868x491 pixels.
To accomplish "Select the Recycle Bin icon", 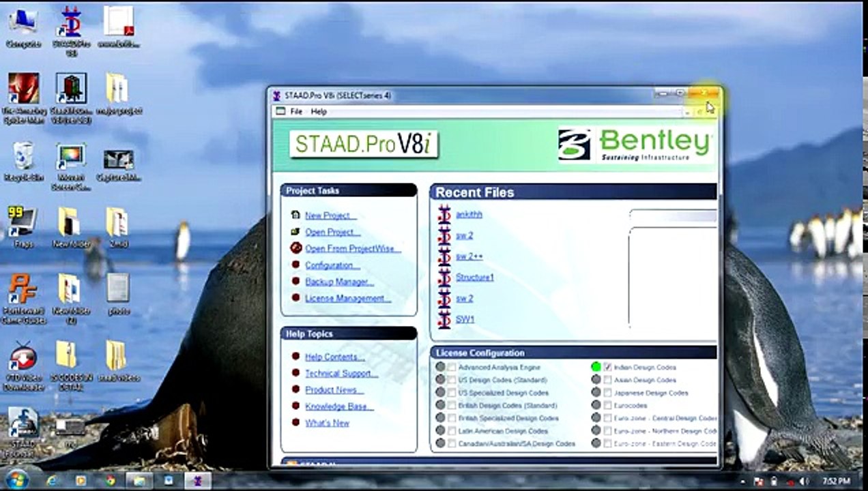I will pyautogui.click(x=23, y=161).
